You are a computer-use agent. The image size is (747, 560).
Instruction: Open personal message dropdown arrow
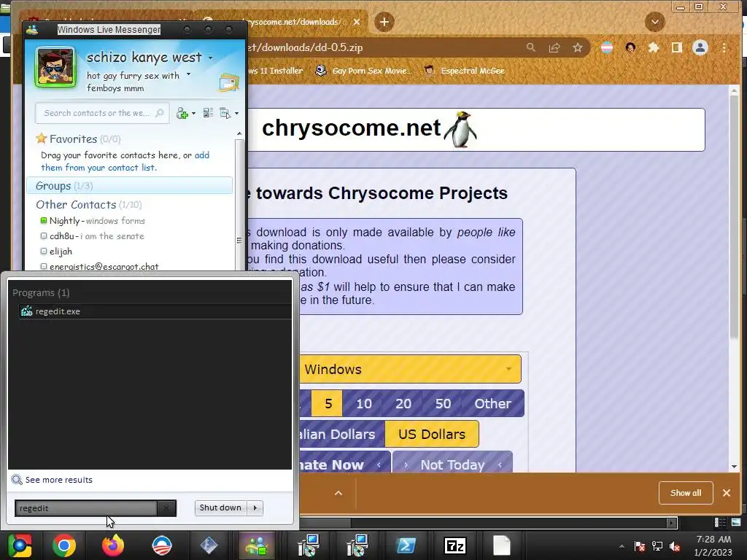[189, 74]
